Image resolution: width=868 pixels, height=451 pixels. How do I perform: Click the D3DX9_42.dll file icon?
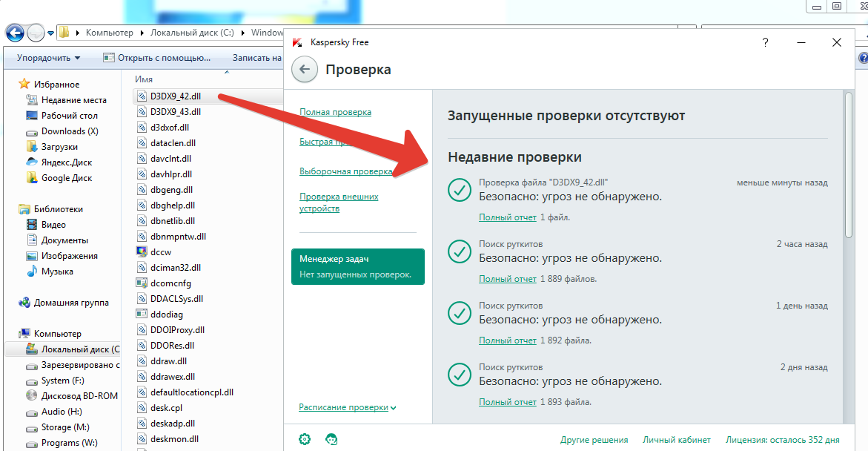[x=142, y=96]
